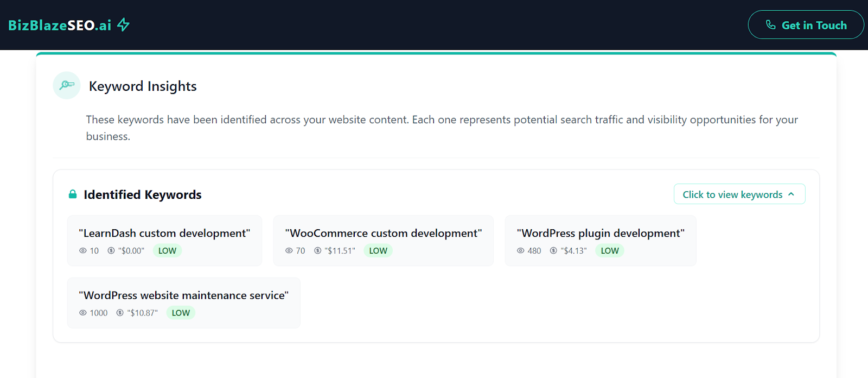Select the "WooCommerce custom development" keyword card
Image resolution: width=868 pixels, height=378 pixels.
point(384,241)
